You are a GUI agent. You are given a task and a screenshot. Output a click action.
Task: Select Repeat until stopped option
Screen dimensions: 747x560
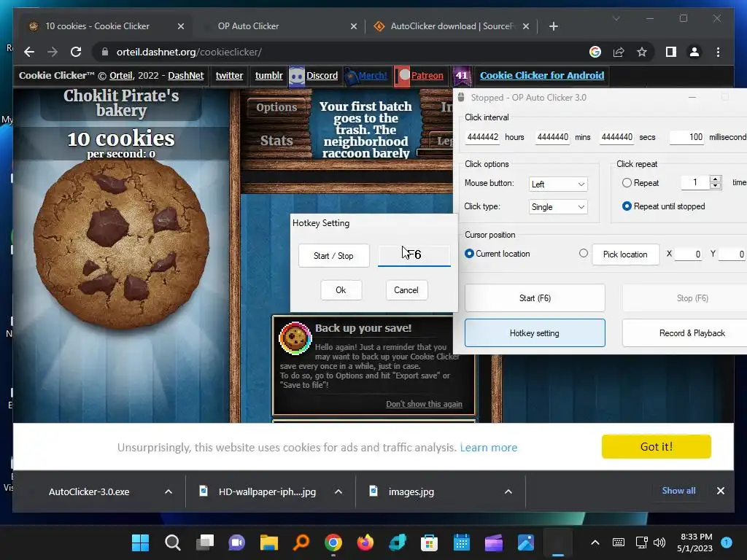pyautogui.click(x=627, y=206)
